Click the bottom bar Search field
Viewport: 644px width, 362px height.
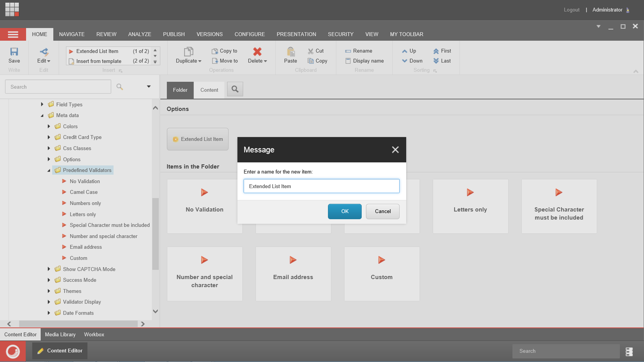(x=566, y=351)
